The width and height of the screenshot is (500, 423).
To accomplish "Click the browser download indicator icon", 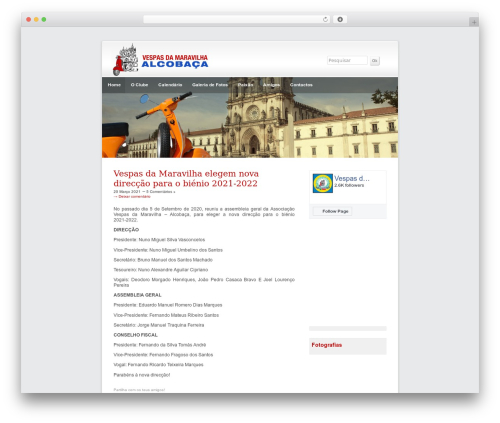I will tap(340, 19).
